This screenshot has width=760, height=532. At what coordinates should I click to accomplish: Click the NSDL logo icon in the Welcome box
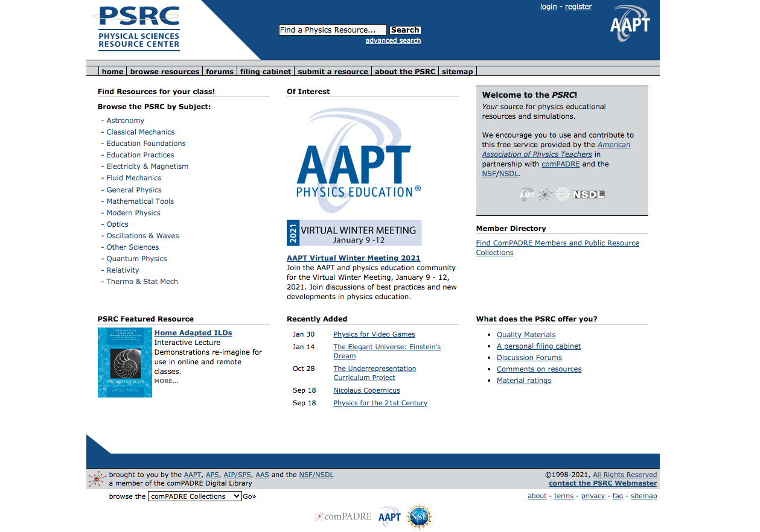589,194
